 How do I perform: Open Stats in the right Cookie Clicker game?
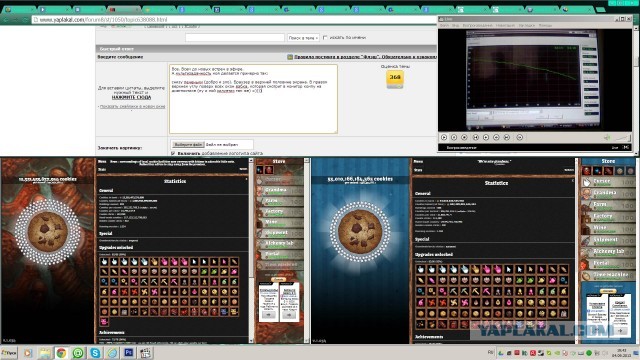tap(418, 170)
